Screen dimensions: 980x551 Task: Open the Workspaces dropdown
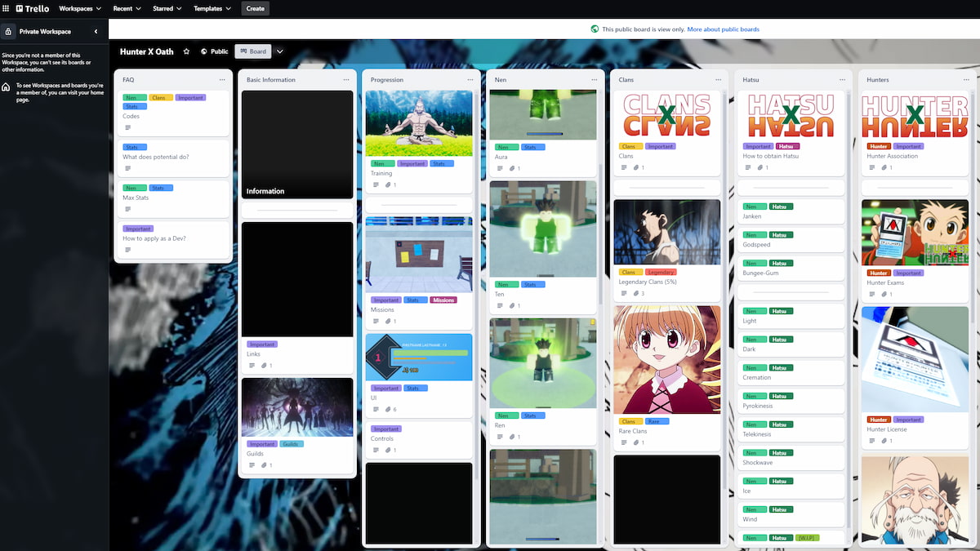click(x=78, y=9)
